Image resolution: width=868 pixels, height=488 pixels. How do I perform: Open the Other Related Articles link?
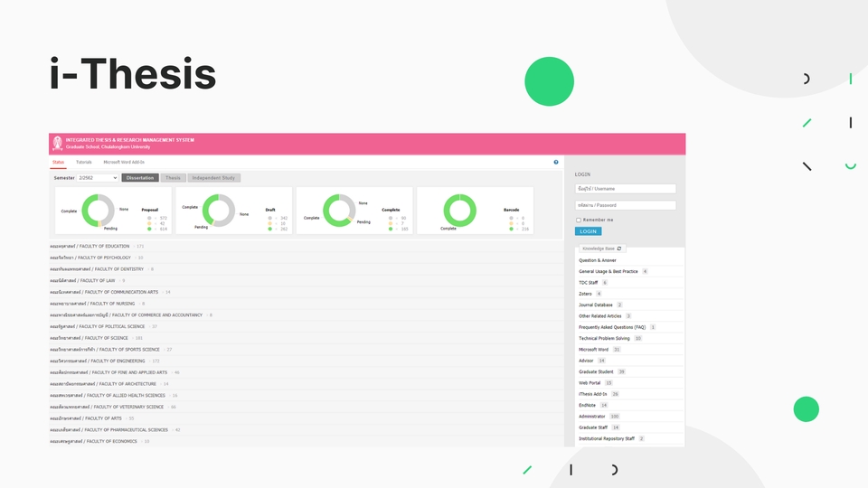[x=600, y=316]
